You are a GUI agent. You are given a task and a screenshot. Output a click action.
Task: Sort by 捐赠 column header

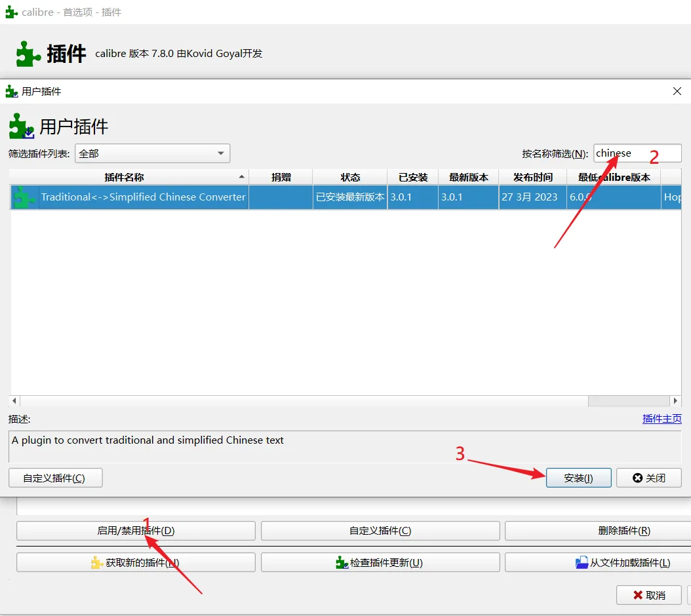(281, 177)
